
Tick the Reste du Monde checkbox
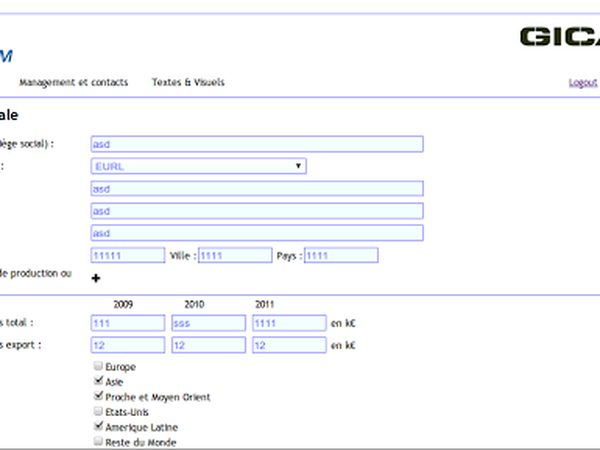(98, 441)
